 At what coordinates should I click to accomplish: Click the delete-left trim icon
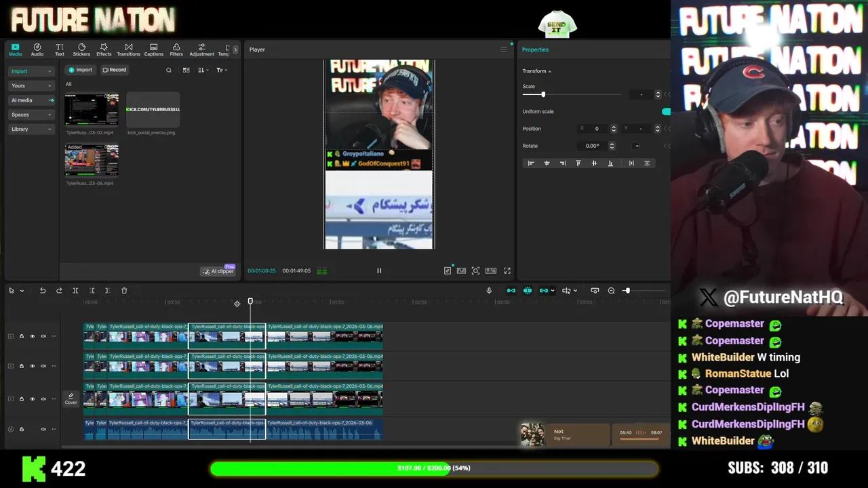tap(92, 291)
